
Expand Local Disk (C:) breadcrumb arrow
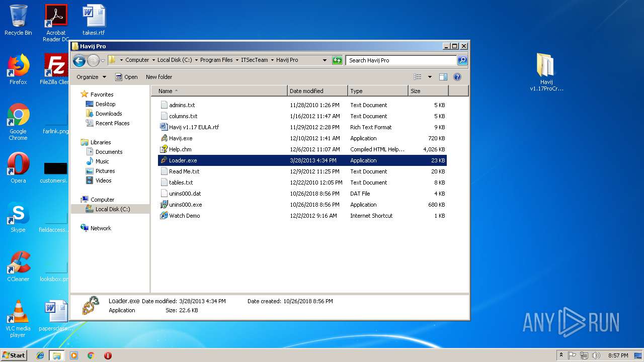coord(196,60)
